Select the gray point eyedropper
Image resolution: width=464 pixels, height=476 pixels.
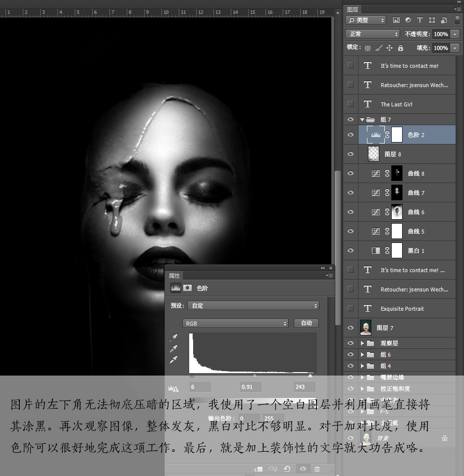[173, 348]
